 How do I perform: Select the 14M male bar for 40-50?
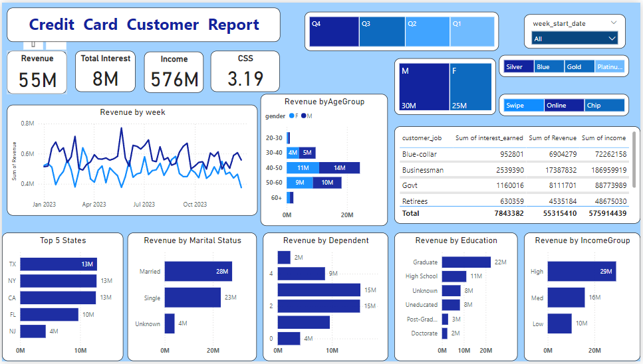point(340,168)
